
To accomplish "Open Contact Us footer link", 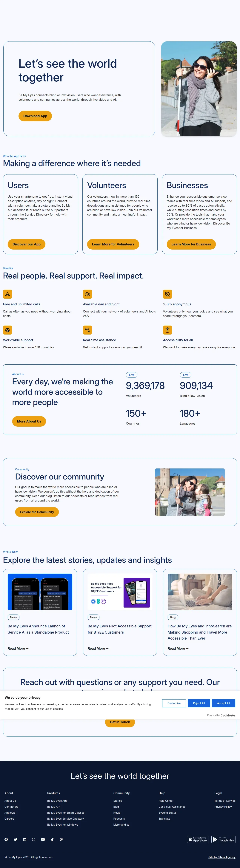I will point(11,807).
